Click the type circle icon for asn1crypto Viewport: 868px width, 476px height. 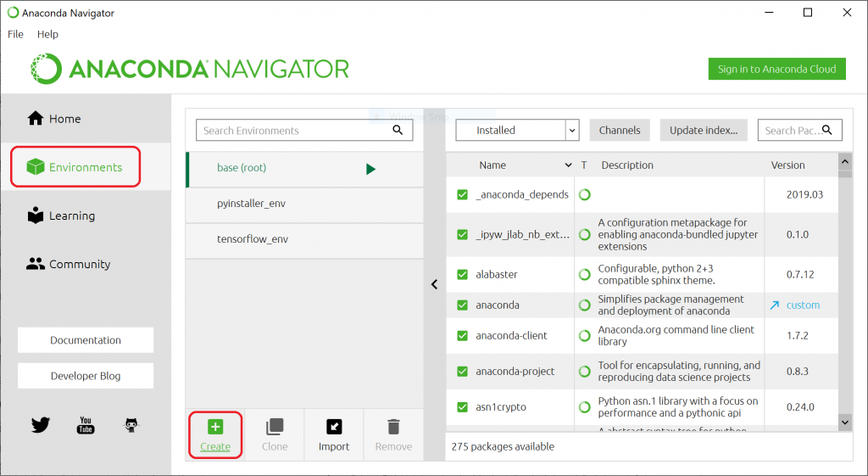coord(585,406)
